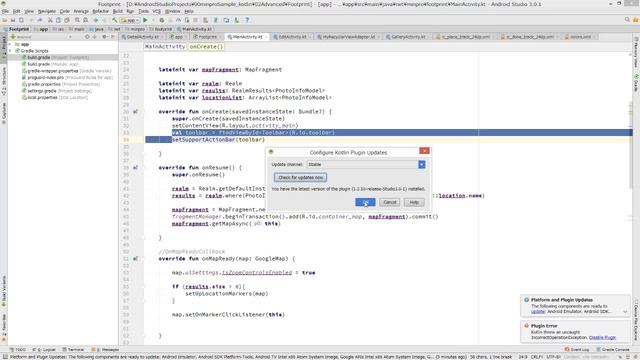Image resolution: width=640 pixels, height=360 pixels.
Task: Click the Hide Project panel arrow icon
Action: pyautogui.click(x=113, y=37)
